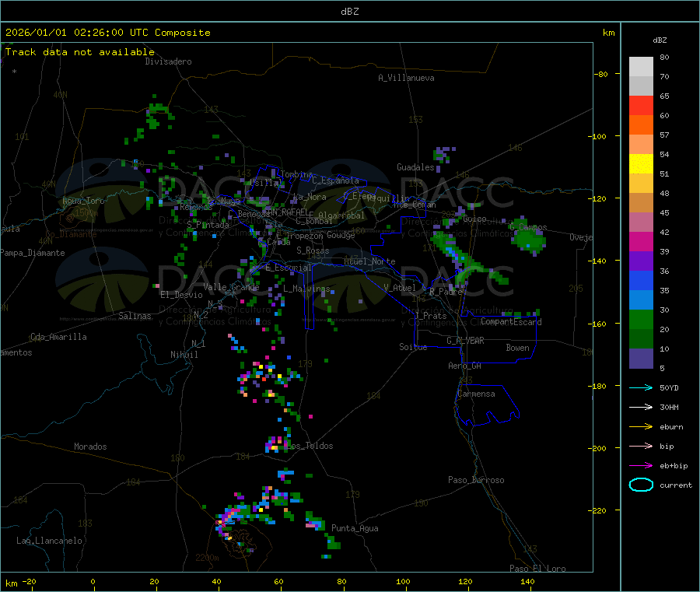Image resolution: width=700 pixels, height=592 pixels.
Task: Click the dBZ title at top
Action: 349,11
